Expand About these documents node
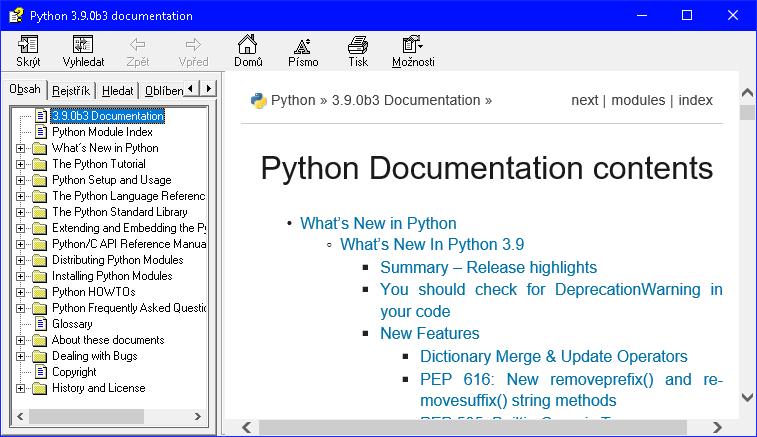Screen dimensions: 757x437 click(20, 340)
